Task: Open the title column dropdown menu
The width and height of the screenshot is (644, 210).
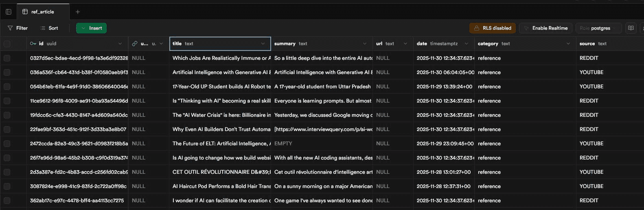Action: point(263,44)
